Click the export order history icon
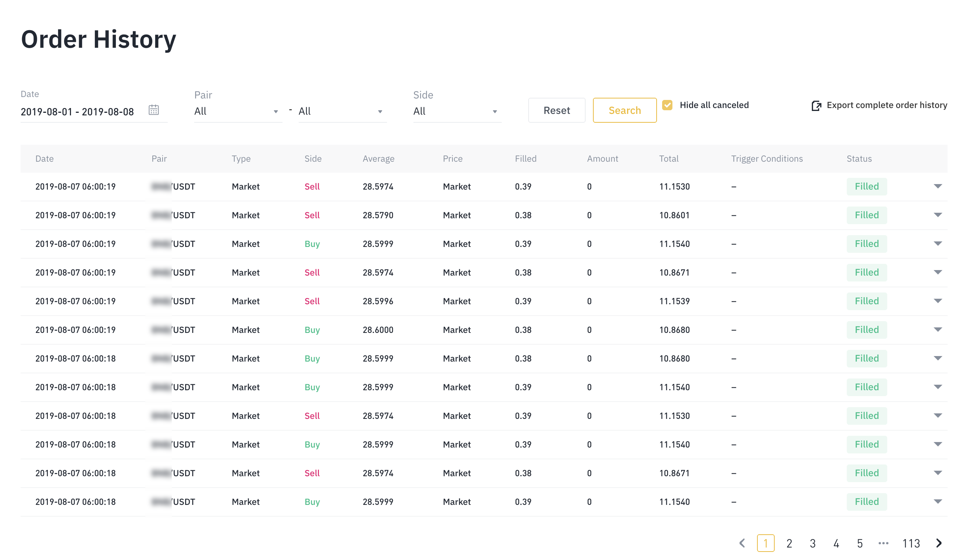The width and height of the screenshot is (977, 560). pos(817,105)
